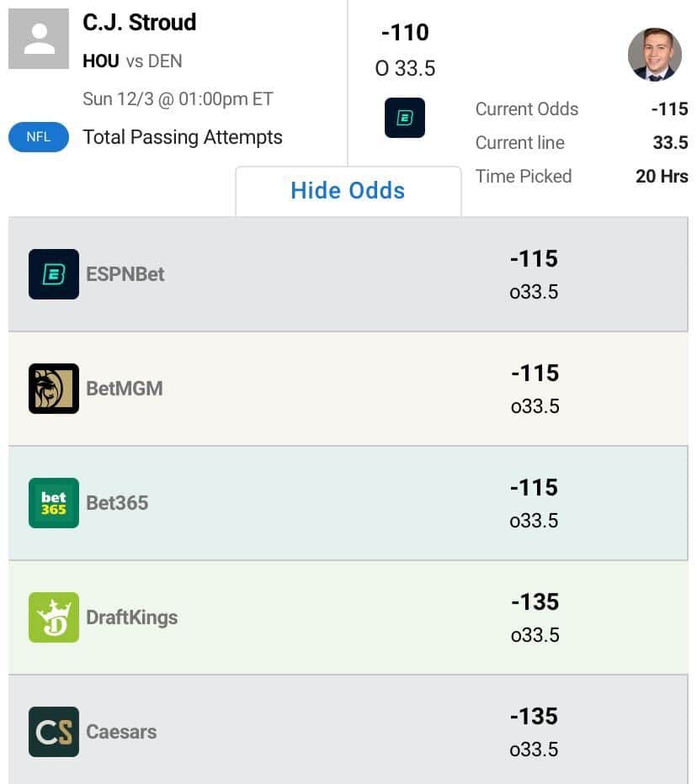The height and width of the screenshot is (784, 697).
Task: Collapse the list with Hide Odds
Action: 348,190
